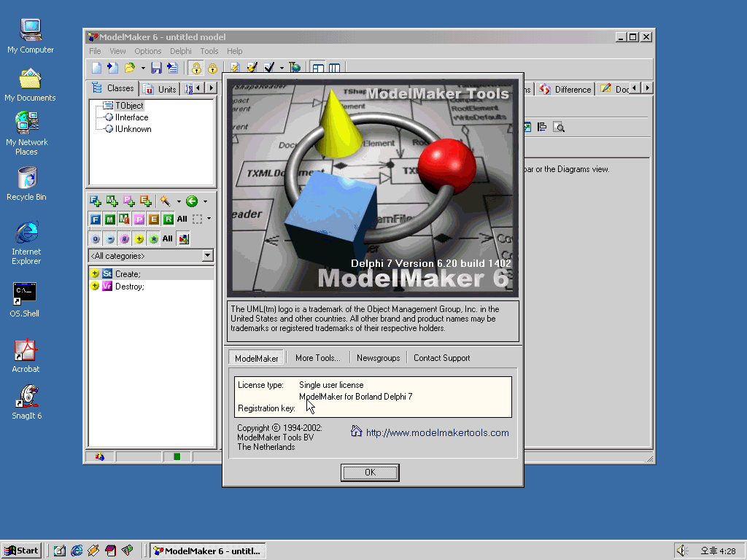747x560 pixels.
Task: Click the Windows Start button
Action: click(x=21, y=551)
